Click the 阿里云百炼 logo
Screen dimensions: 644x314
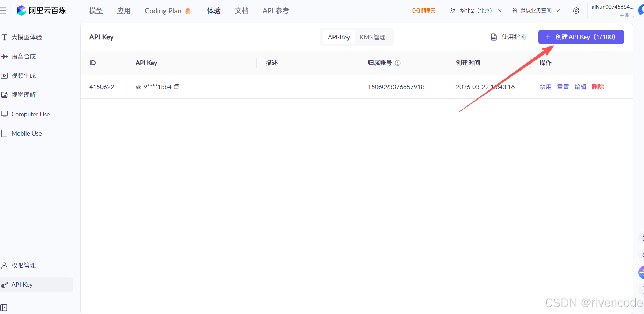click(41, 10)
